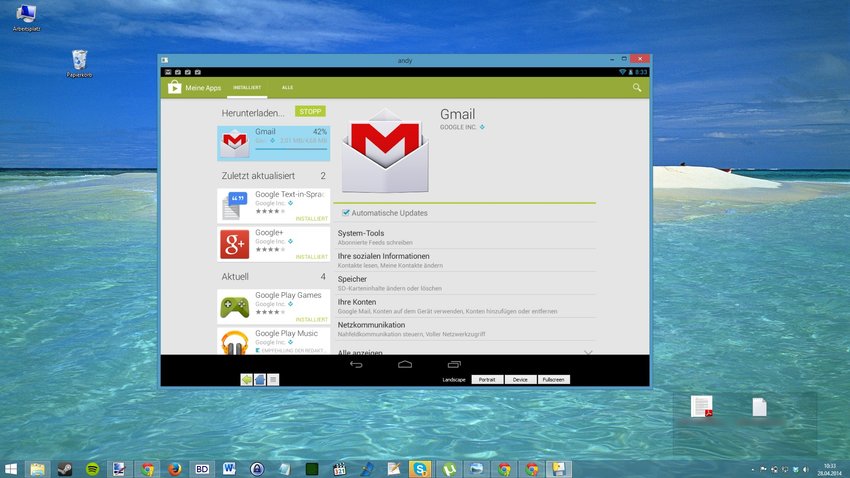Select the Gmail icon in download list
The height and width of the screenshot is (478, 850).
coord(235,143)
